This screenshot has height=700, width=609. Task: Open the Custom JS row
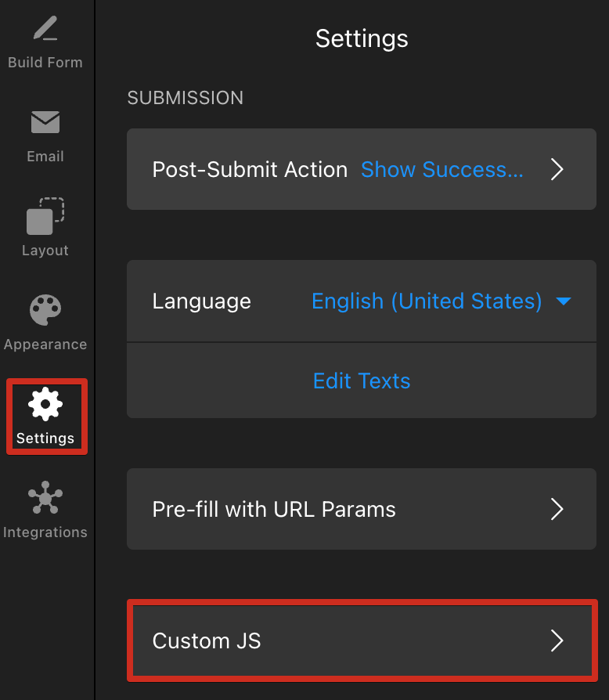point(362,640)
